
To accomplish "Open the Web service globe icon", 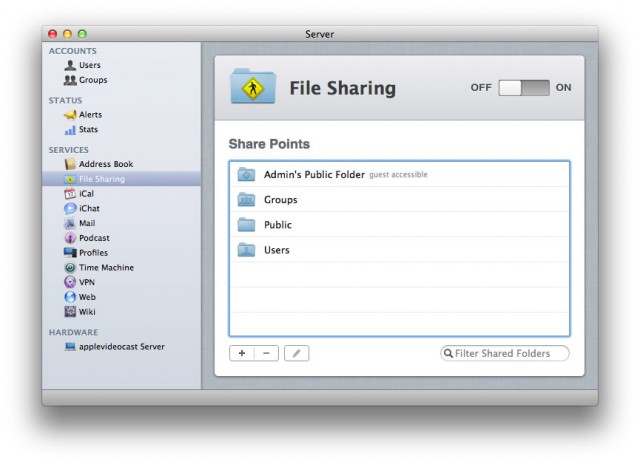I will 70,297.
